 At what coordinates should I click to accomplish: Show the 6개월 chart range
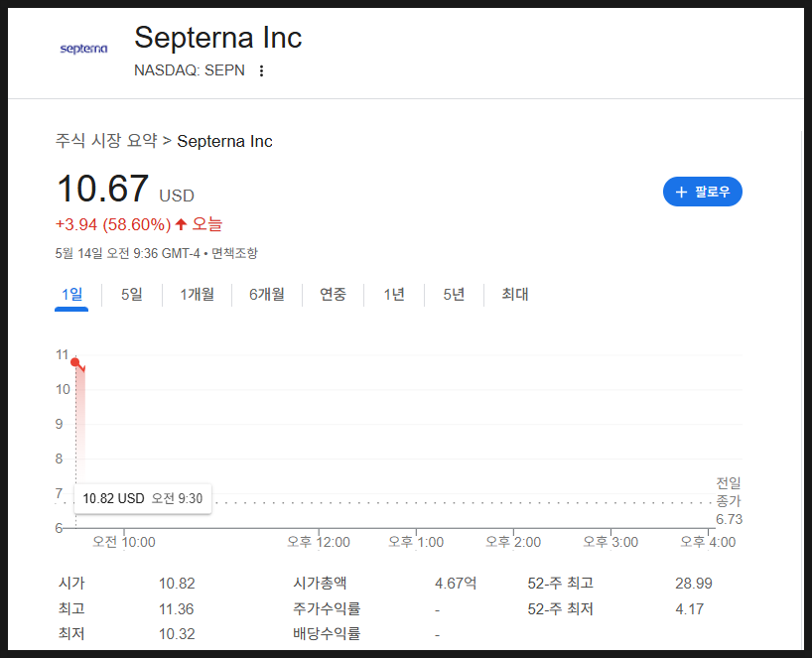tap(267, 294)
